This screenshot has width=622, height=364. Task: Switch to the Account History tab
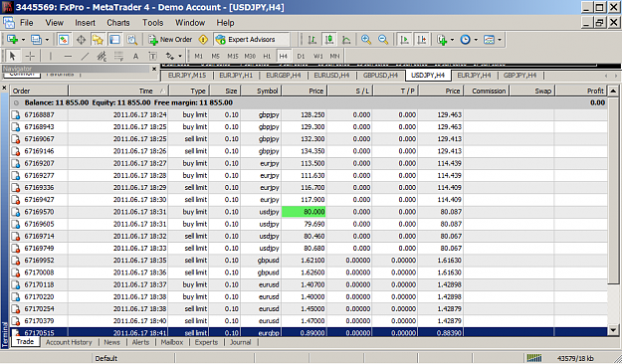tap(69, 342)
